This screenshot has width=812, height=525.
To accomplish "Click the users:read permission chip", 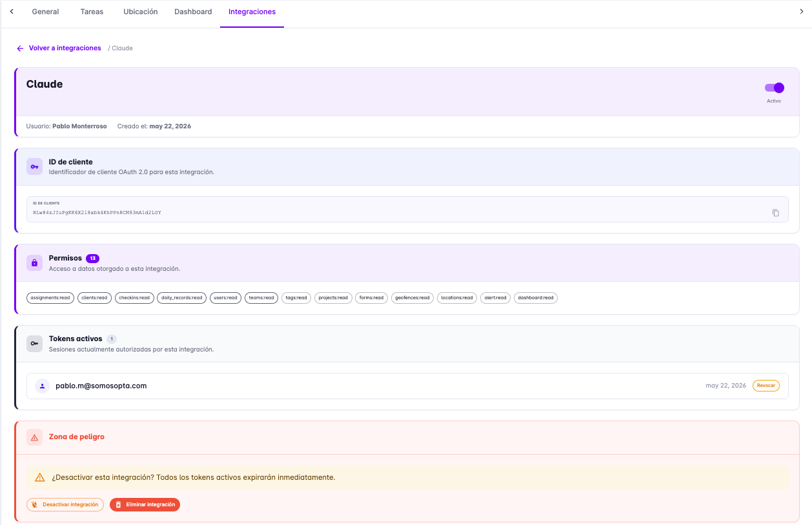I will [x=225, y=298].
